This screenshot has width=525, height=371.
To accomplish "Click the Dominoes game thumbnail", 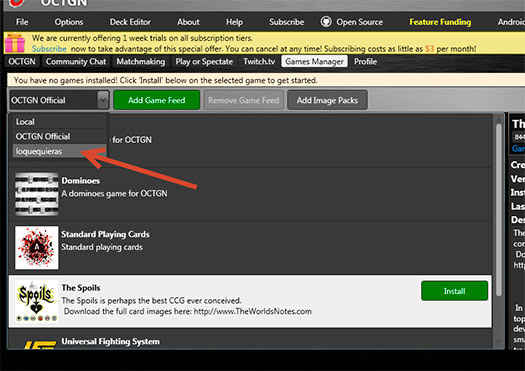I will click(36, 194).
